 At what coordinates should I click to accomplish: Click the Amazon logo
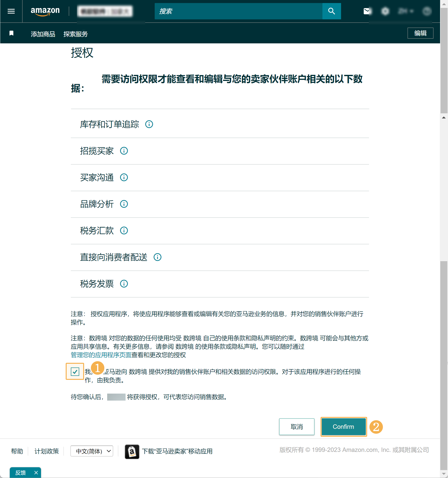point(45,11)
